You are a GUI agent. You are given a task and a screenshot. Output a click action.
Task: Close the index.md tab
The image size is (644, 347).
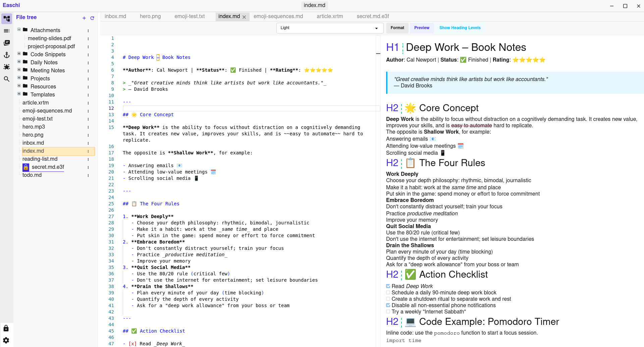point(244,17)
